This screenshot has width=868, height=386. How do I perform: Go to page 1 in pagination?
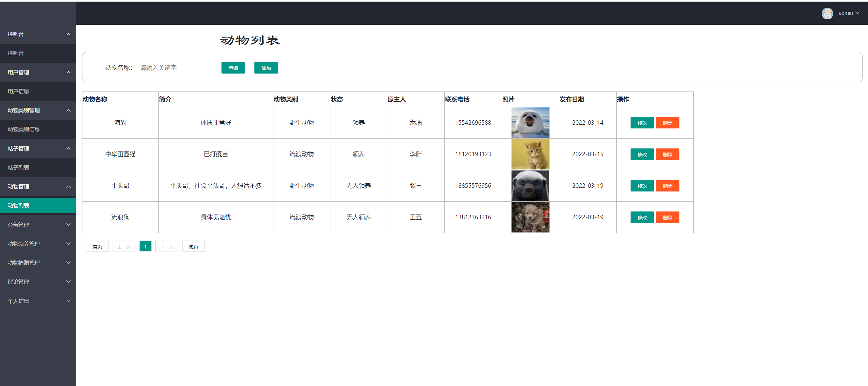pos(145,246)
